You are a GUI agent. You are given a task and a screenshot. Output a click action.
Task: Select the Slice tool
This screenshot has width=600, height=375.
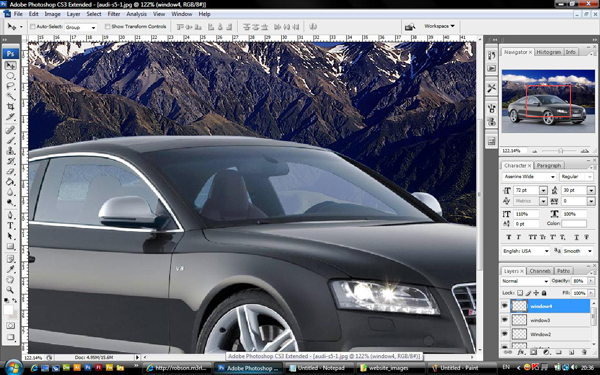coord(10,117)
